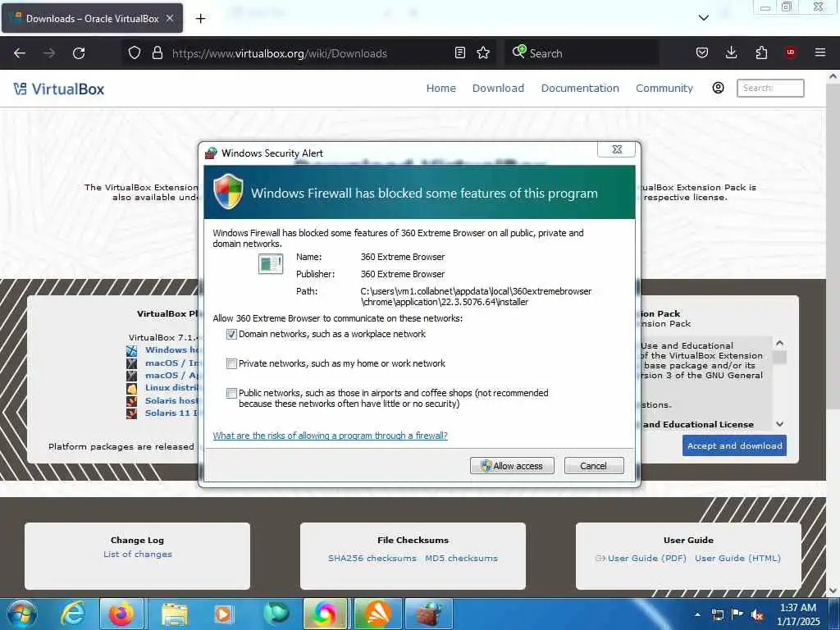
Task: Close the Downloads browser tab
Action: [x=169, y=18]
